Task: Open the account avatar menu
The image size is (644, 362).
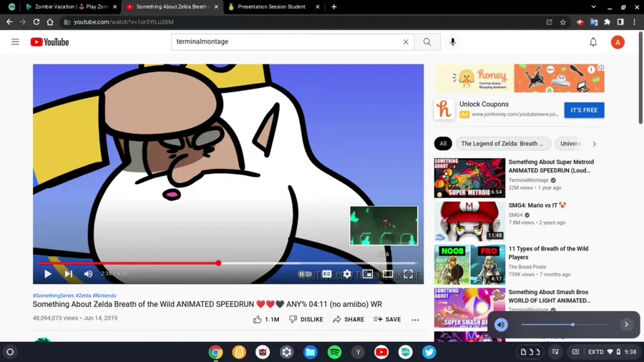Action: [618, 42]
